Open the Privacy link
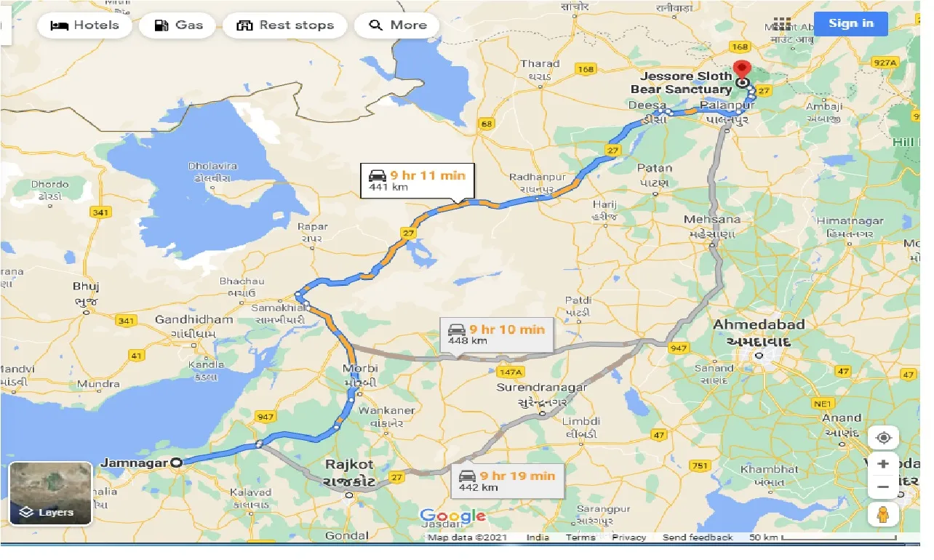The width and height of the screenshot is (934, 560). pyautogui.click(x=628, y=537)
